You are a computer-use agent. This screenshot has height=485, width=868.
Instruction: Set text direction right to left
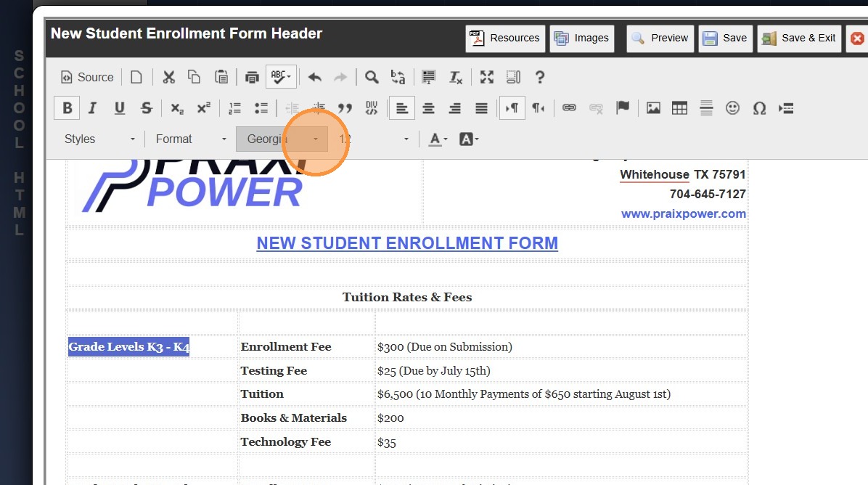[x=539, y=108]
